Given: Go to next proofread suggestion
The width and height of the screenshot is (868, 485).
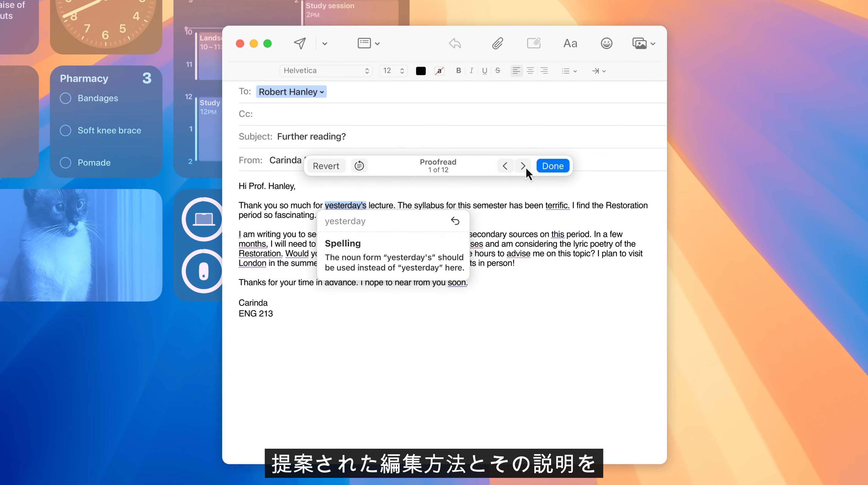Looking at the screenshot, I should click(523, 166).
